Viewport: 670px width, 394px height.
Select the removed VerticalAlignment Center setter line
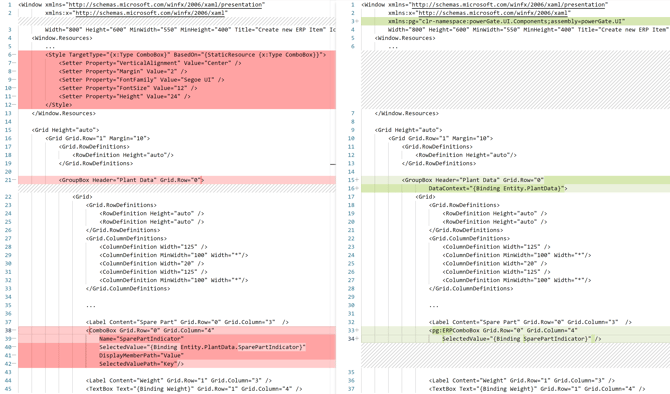[x=177, y=63]
